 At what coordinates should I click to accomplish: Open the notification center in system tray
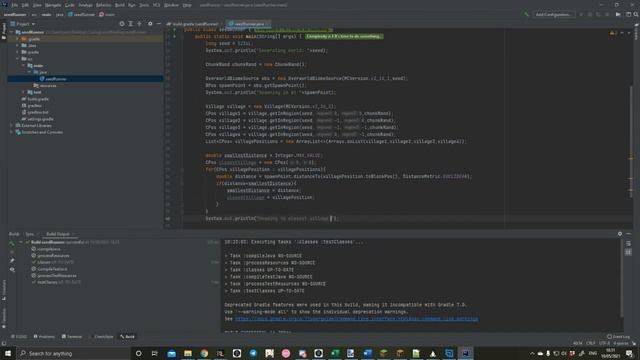tap(629, 353)
